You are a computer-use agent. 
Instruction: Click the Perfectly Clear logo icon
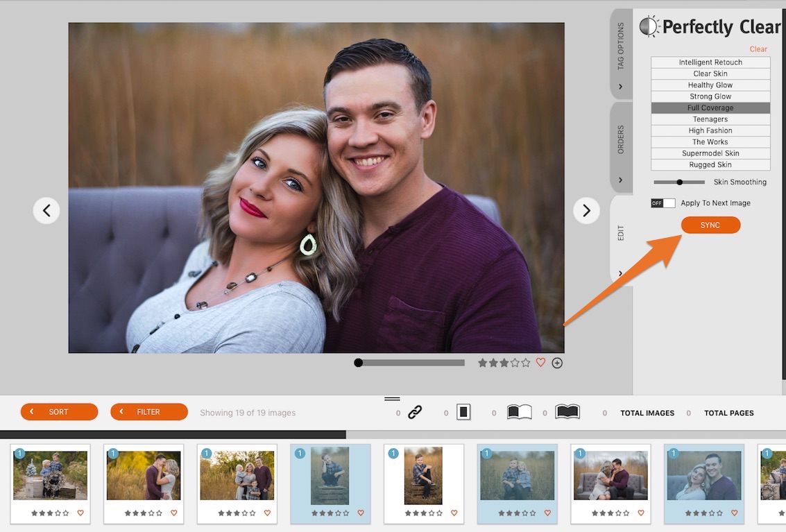(x=649, y=26)
